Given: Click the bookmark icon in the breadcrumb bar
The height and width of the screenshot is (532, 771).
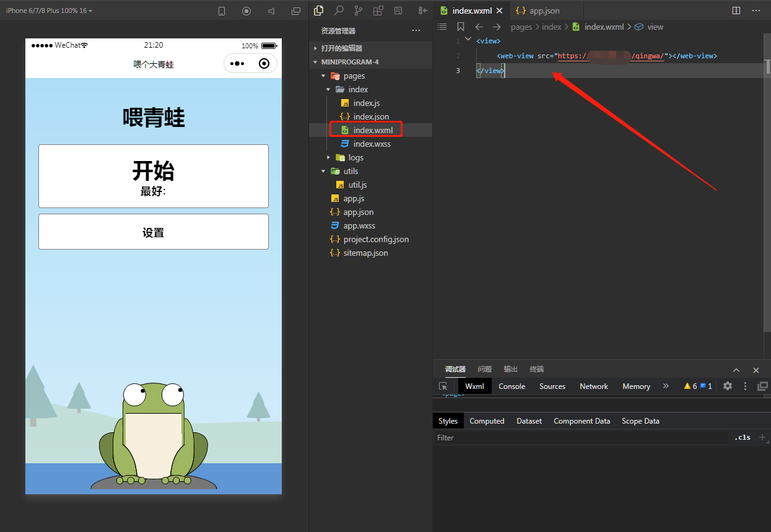Looking at the screenshot, I should pyautogui.click(x=460, y=27).
